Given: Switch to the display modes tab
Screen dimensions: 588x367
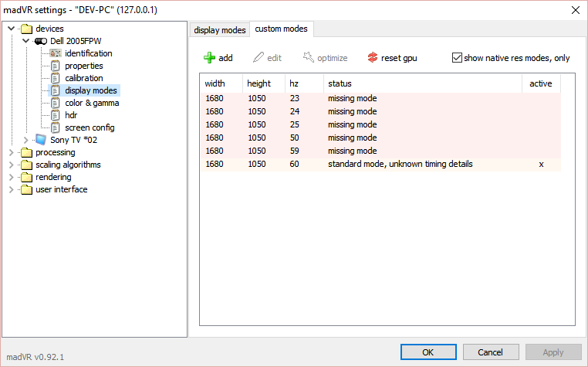Looking at the screenshot, I should (220, 30).
